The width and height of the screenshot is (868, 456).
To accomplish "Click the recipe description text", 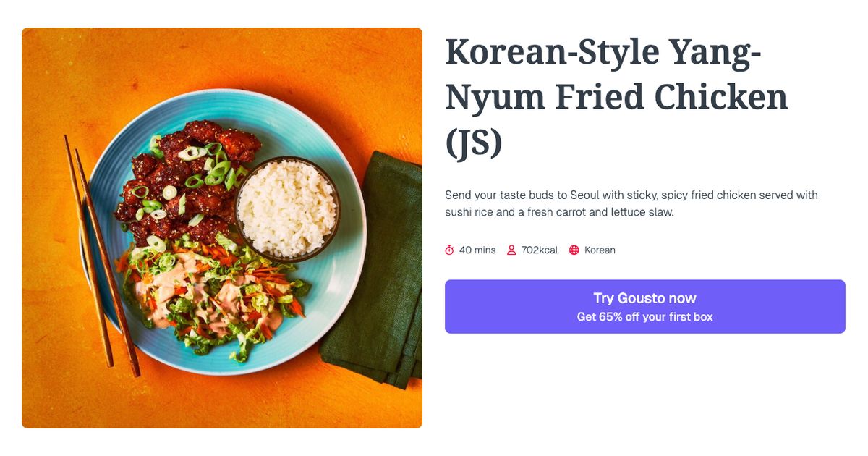I will pyautogui.click(x=629, y=203).
